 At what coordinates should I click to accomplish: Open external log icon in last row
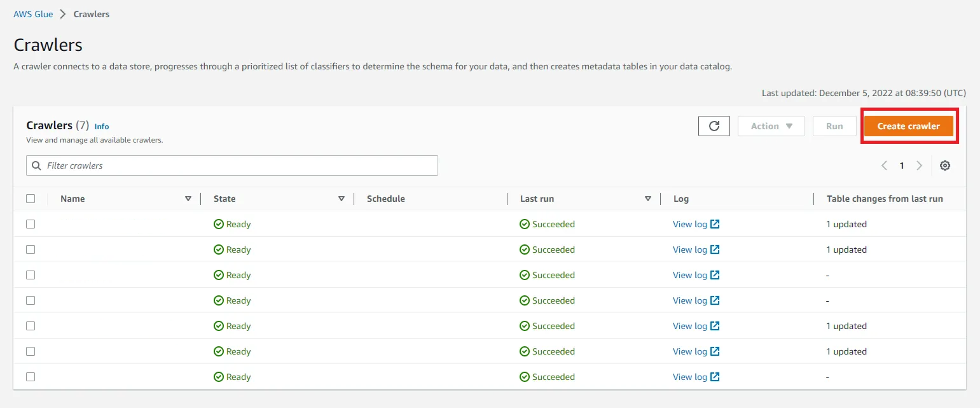715,377
